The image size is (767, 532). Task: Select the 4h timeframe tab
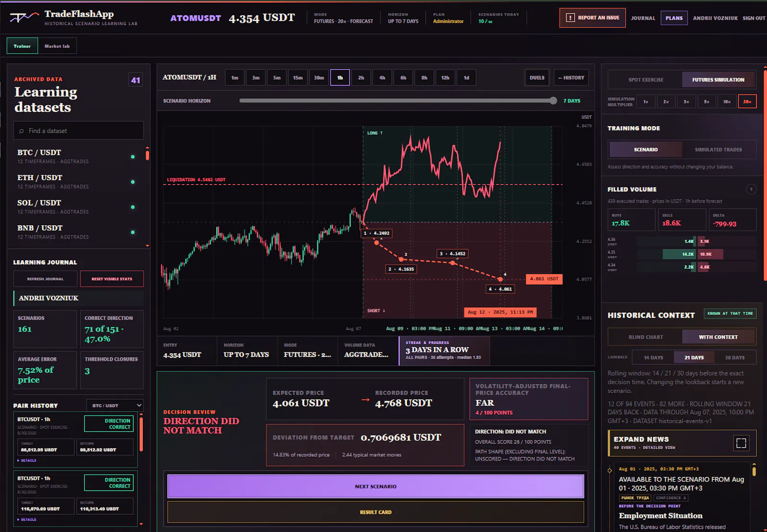tap(382, 78)
